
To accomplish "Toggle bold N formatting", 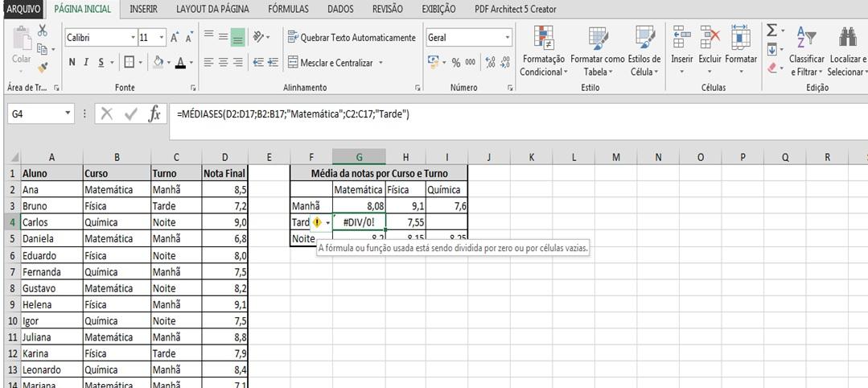I will (x=72, y=63).
